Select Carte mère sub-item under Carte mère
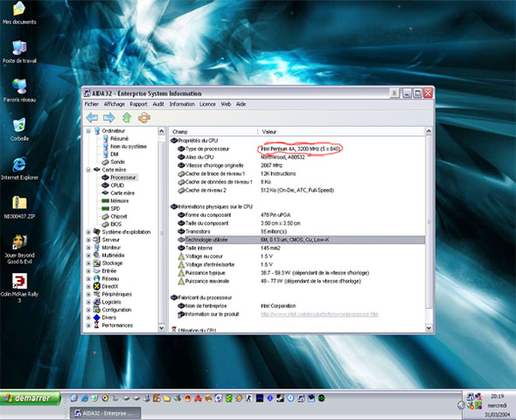Viewport: 516px width, 420px height. point(122,193)
